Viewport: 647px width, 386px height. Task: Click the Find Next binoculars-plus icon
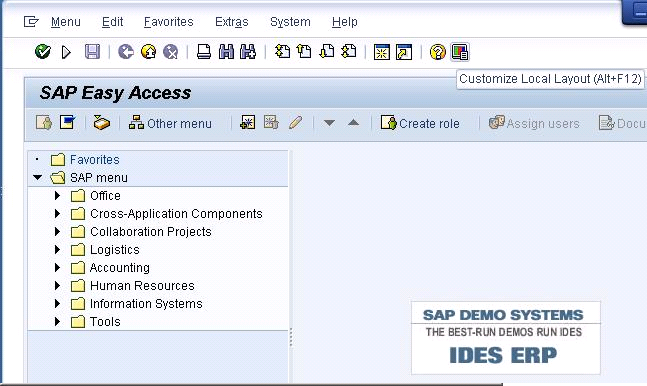[x=248, y=52]
